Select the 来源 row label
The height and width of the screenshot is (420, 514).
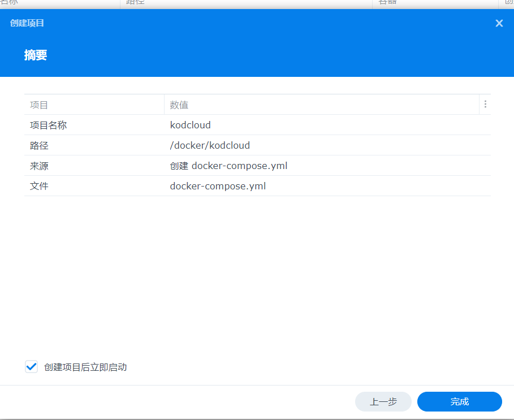point(39,166)
